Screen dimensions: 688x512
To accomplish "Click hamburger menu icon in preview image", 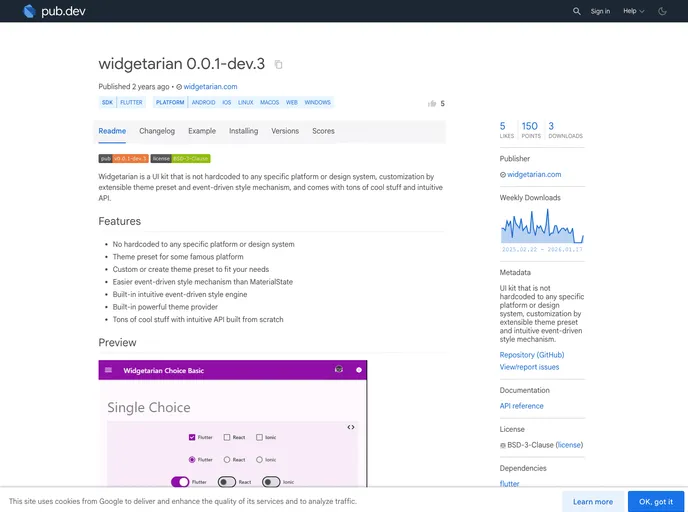I will 108,370.
